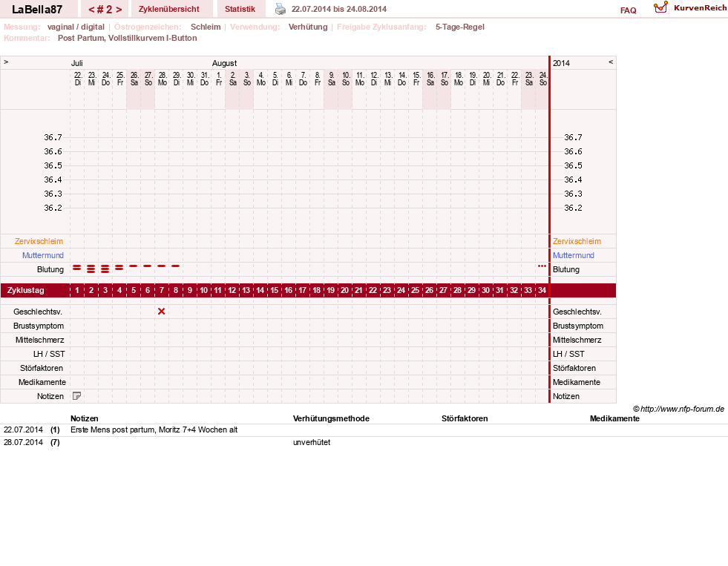728x566 pixels.
Task: Click the 2014 year label
Action: click(561, 63)
